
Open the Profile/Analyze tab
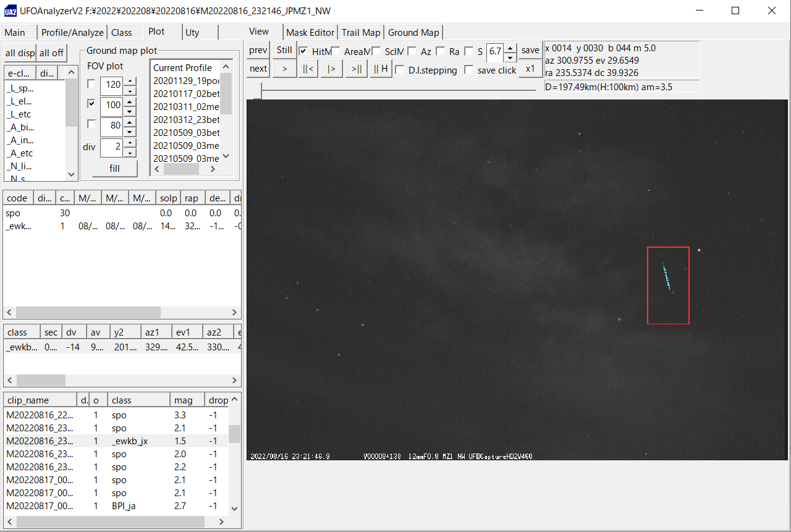coord(72,32)
